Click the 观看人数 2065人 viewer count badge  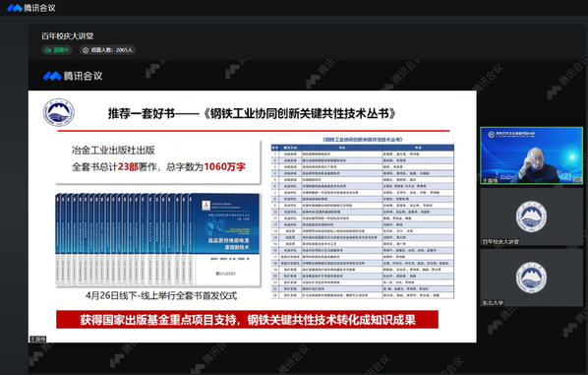coord(107,50)
